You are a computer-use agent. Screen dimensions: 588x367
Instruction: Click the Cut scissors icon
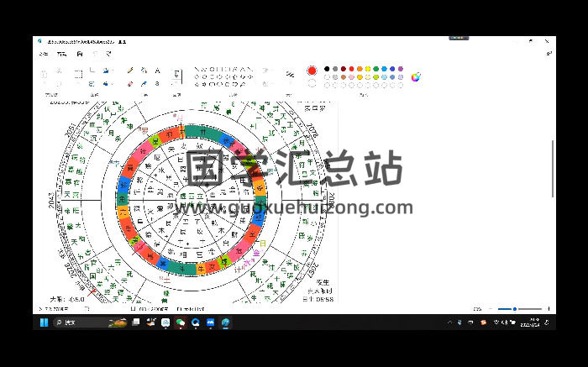(x=59, y=71)
